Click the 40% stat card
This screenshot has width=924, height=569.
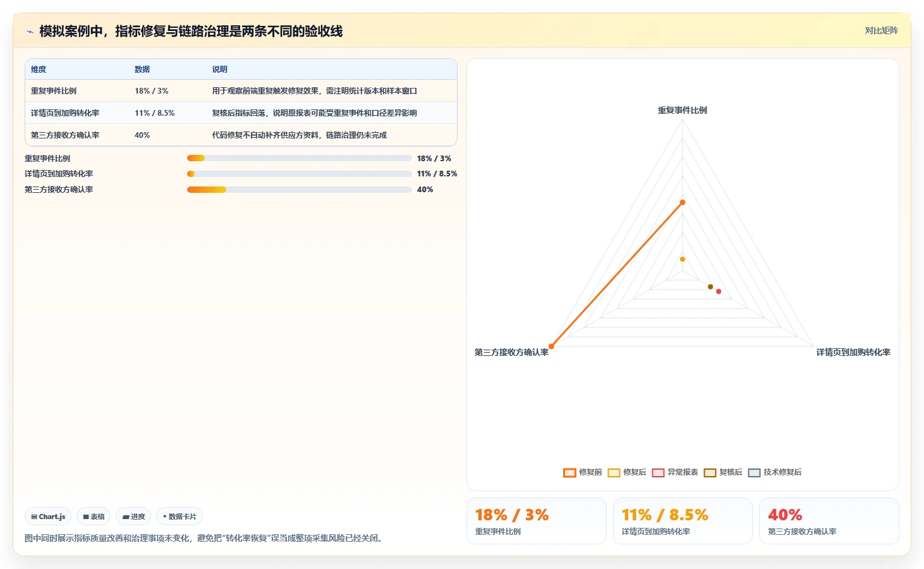point(829,521)
